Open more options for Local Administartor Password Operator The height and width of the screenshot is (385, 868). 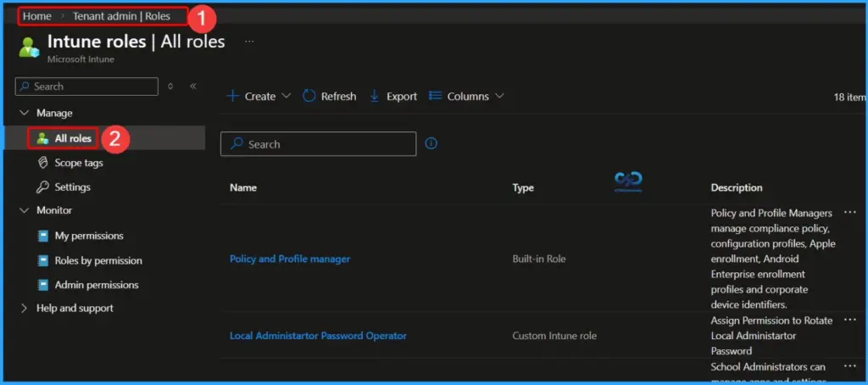pos(849,321)
